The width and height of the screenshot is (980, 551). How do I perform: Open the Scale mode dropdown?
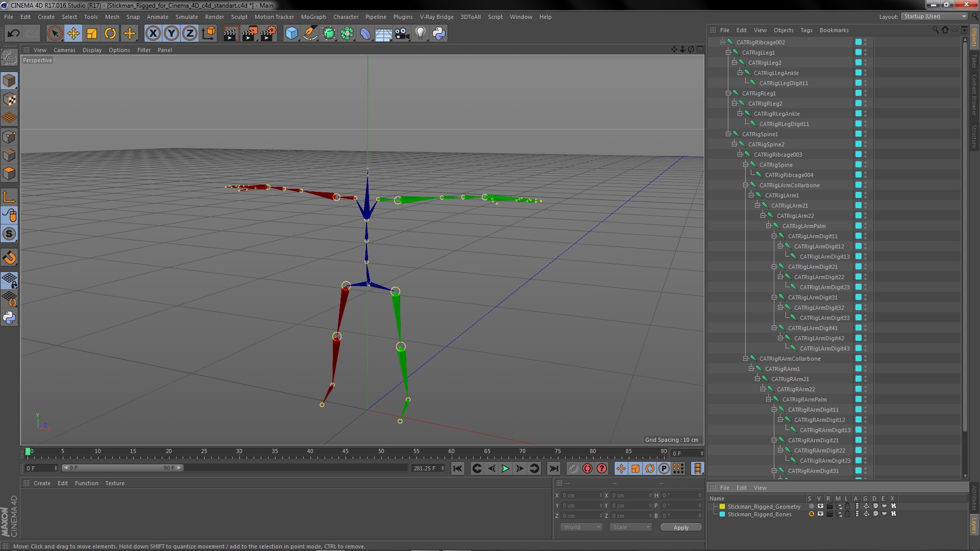[x=631, y=527]
